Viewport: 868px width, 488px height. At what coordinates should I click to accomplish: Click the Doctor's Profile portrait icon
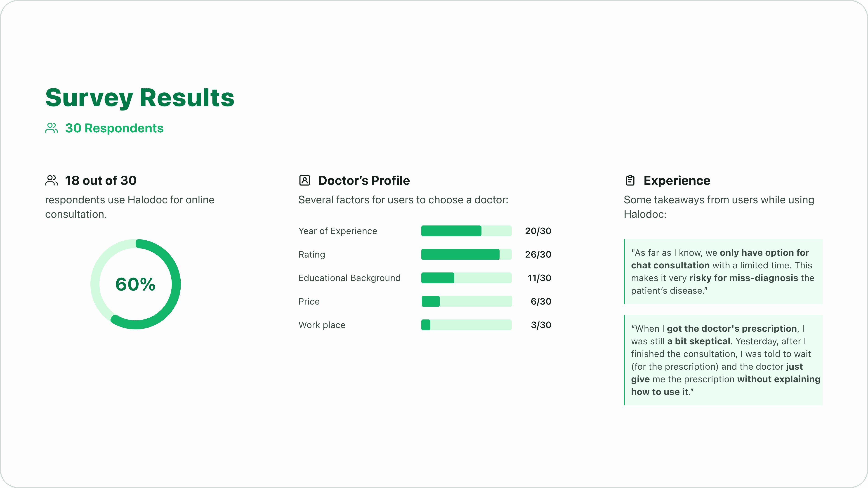pyautogui.click(x=305, y=180)
